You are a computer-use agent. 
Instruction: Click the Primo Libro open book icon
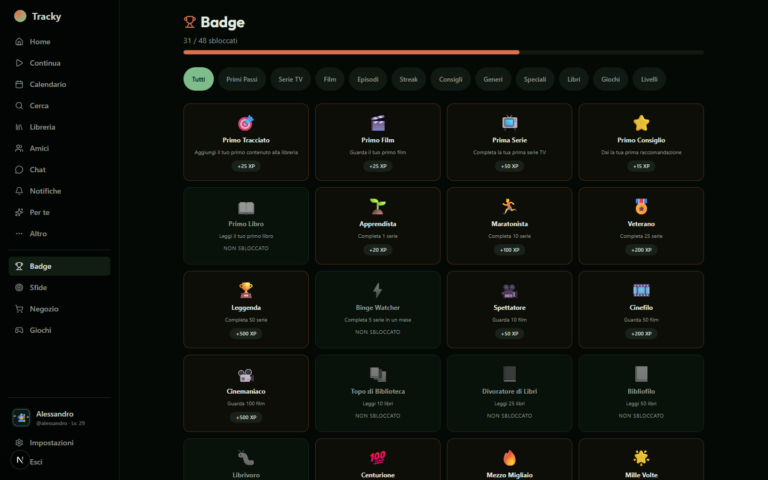[246, 208]
